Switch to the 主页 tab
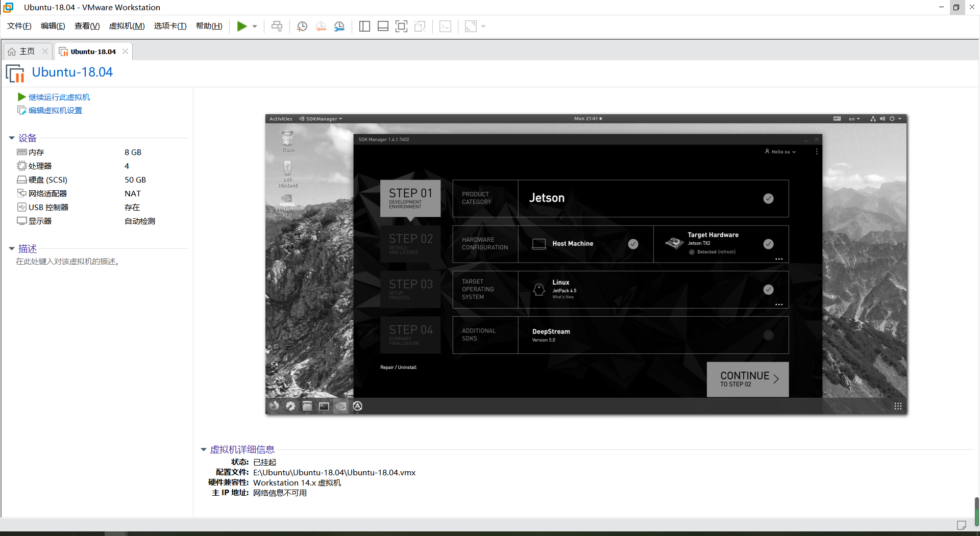Screen dimensions: 980x536 27,51
